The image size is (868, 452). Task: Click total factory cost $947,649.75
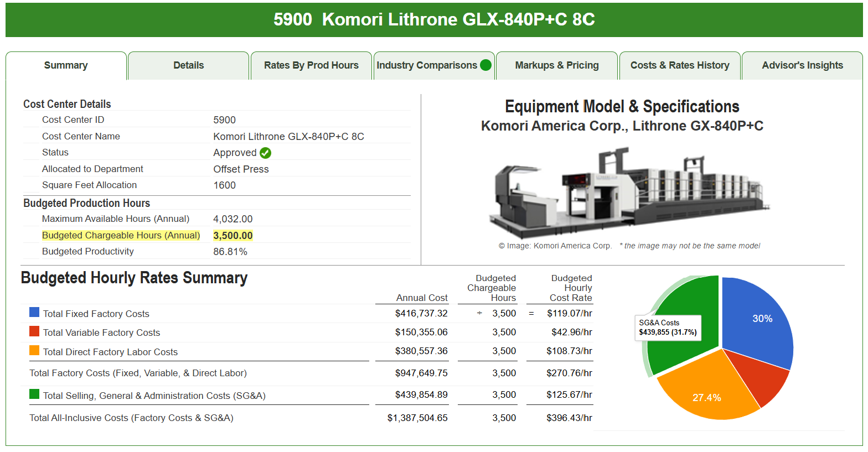coord(421,373)
